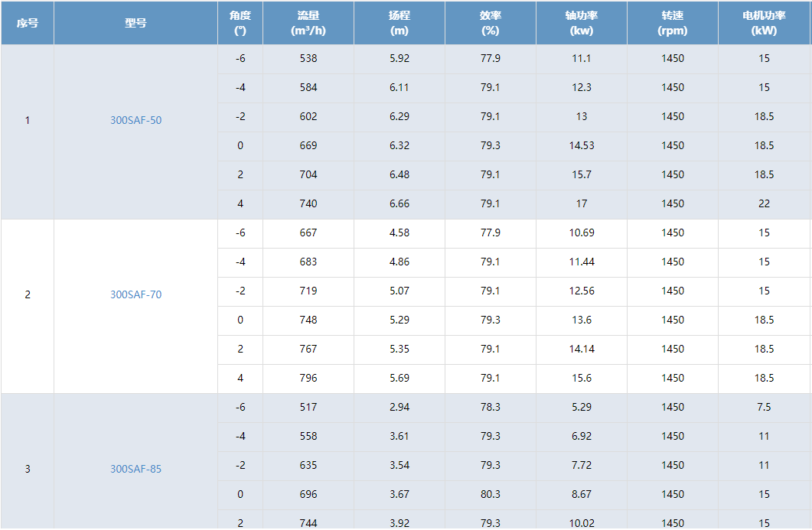Click the 序号 column header
The height and width of the screenshot is (530, 812).
[x=28, y=23]
